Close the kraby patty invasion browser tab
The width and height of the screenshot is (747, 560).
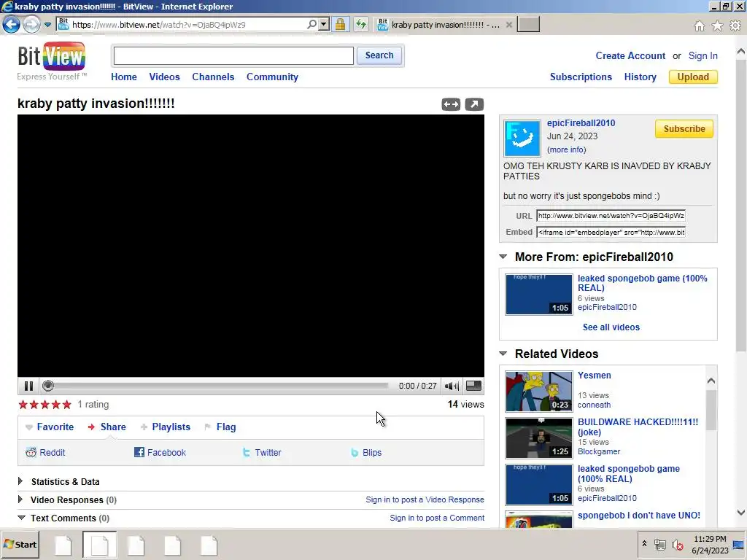508,25
